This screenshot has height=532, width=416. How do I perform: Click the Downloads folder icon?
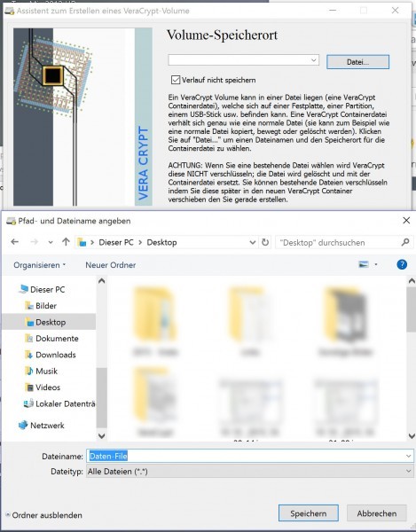point(29,355)
